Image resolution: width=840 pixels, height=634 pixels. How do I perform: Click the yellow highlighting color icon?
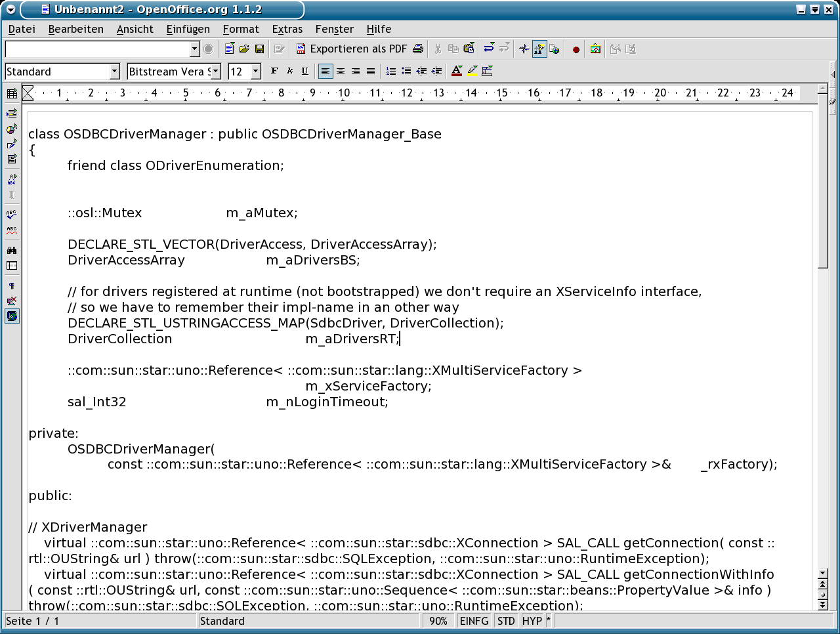472,72
